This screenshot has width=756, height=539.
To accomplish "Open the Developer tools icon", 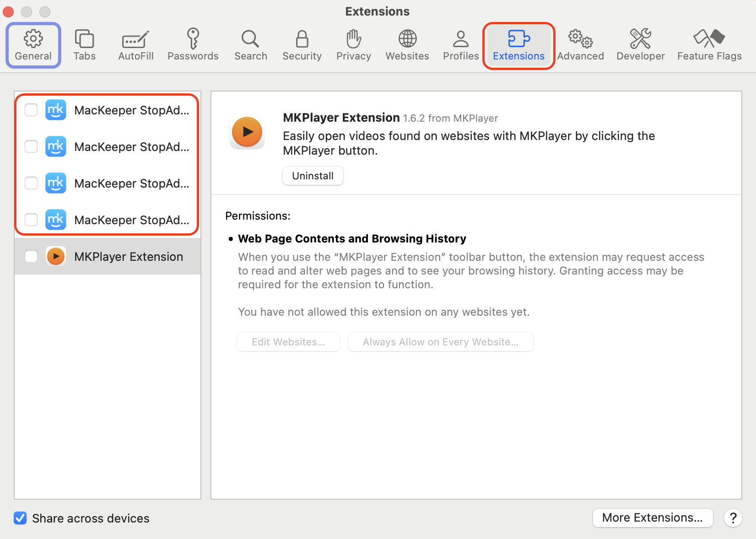I will coord(641,39).
